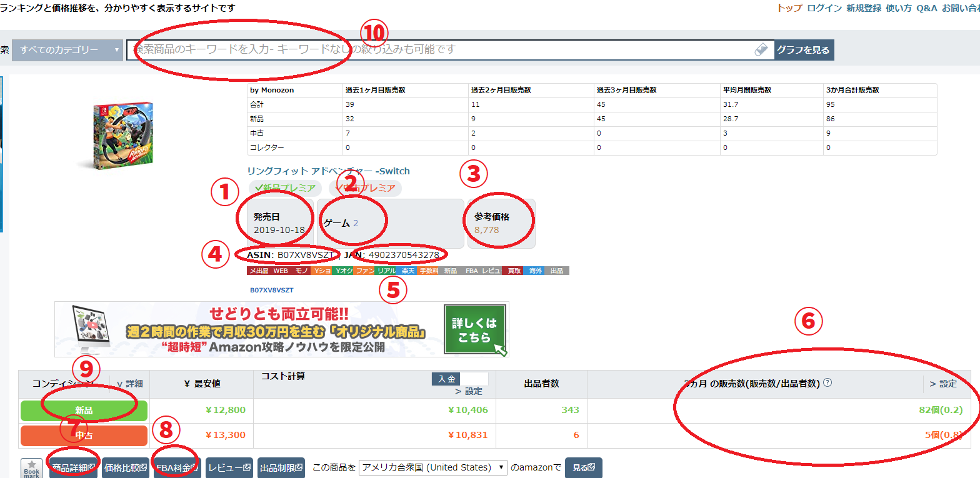
Task: Toggle the 中古プレミア check badge
Action: pyautogui.click(x=366, y=187)
